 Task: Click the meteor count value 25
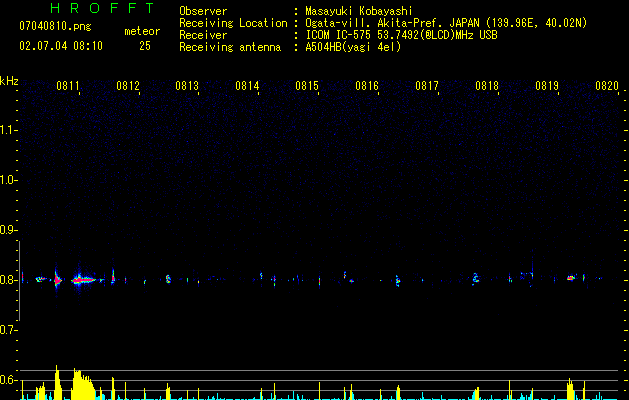pyautogui.click(x=145, y=46)
